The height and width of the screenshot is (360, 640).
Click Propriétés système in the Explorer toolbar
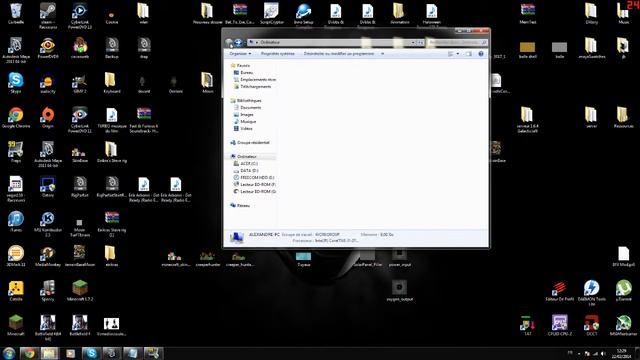(278, 54)
